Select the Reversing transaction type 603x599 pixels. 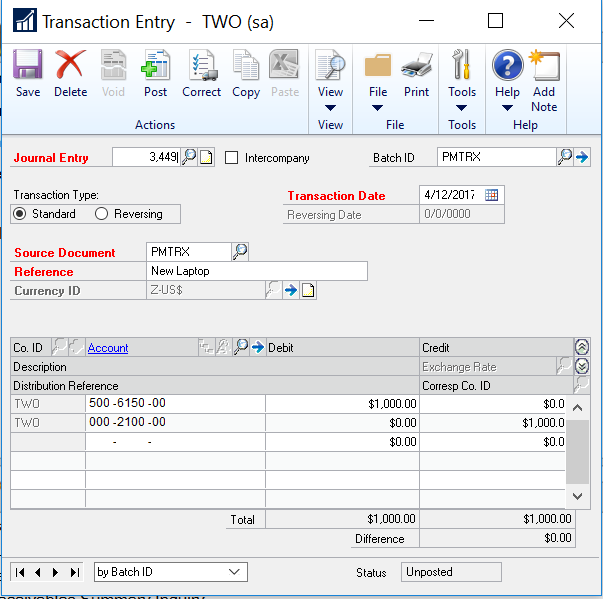pyautogui.click(x=101, y=214)
